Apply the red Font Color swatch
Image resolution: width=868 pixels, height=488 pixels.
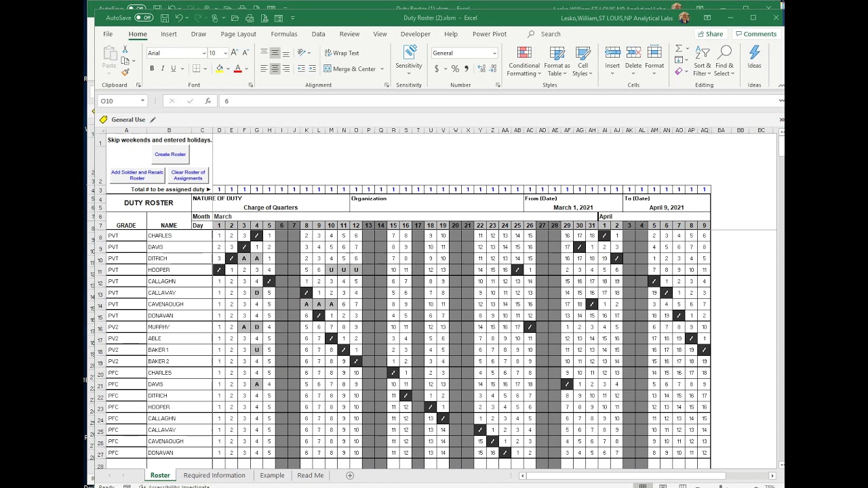click(237, 68)
